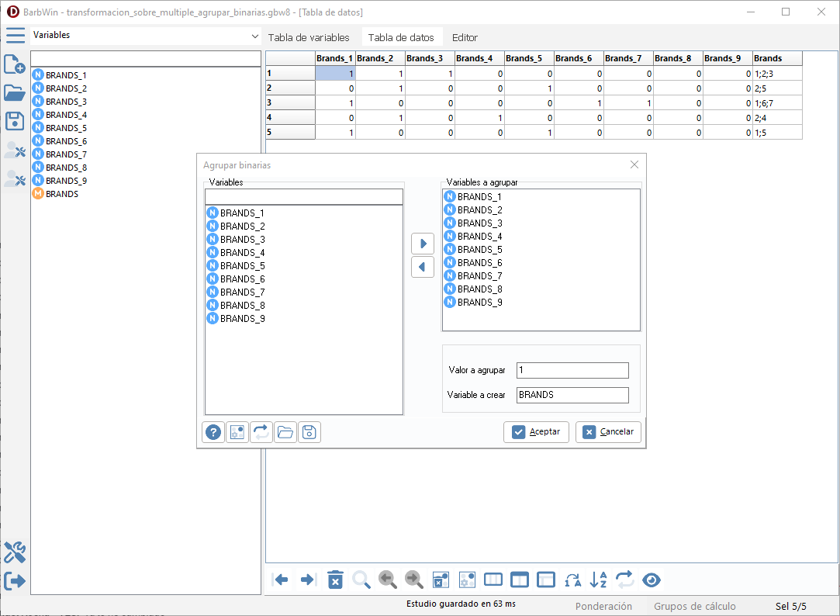This screenshot has height=616, width=840.
Task: Click the move right arrow button in dialog
Action: tap(423, 244)
